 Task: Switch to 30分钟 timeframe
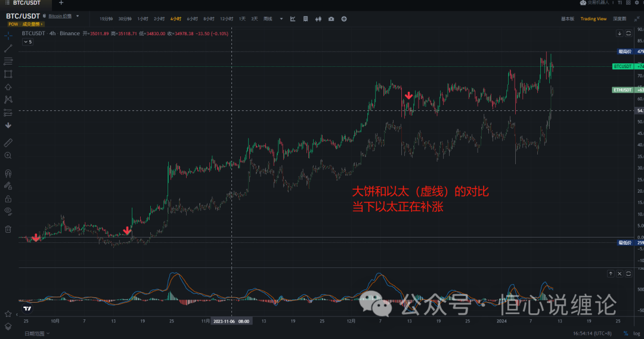tap(125, 19)
